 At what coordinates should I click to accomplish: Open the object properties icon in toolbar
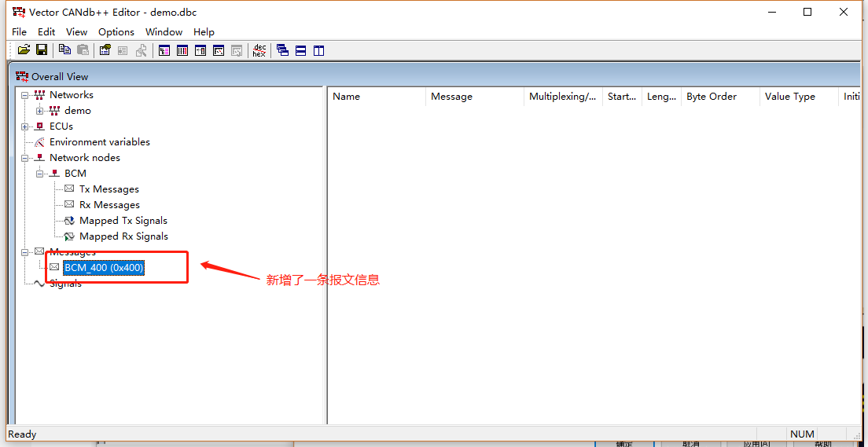[x=105, y=50]
